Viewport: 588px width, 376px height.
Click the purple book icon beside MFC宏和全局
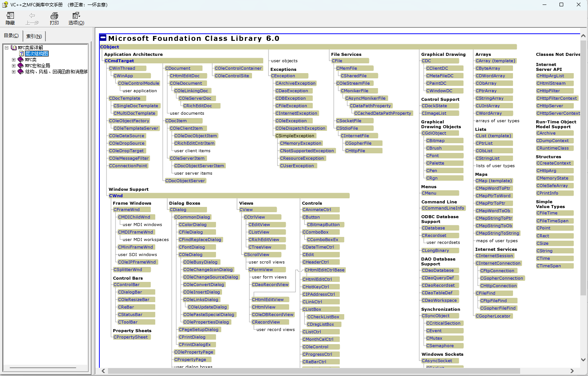coord(21,66)
